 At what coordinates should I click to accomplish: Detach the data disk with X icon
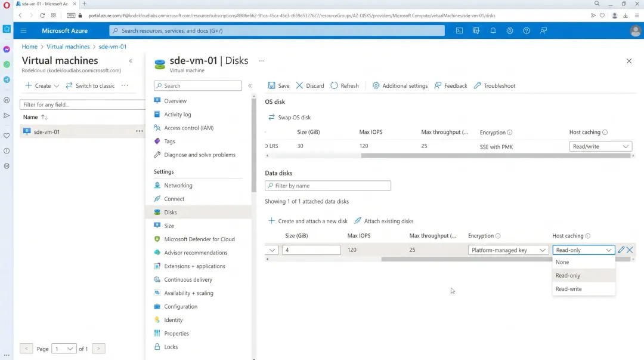(x=630, y=250)
